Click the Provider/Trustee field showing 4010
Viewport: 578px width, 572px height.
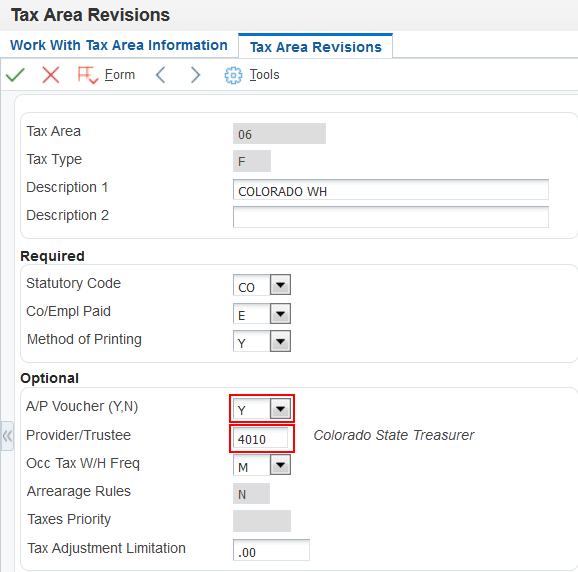261,438
